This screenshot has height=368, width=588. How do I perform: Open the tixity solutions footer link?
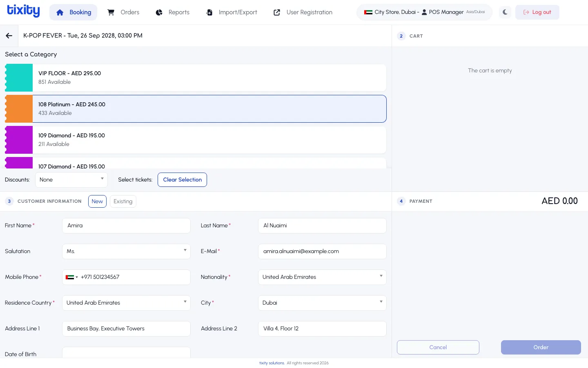pyautogui.click(x=272, y=363)
